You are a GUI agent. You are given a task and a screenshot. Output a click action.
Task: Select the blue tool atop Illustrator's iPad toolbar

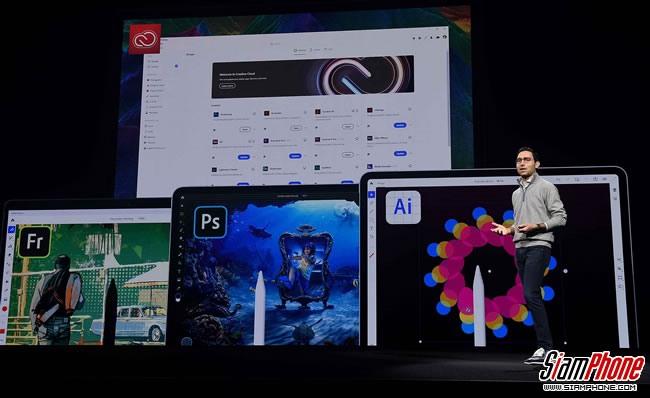[x=371, y=194]
